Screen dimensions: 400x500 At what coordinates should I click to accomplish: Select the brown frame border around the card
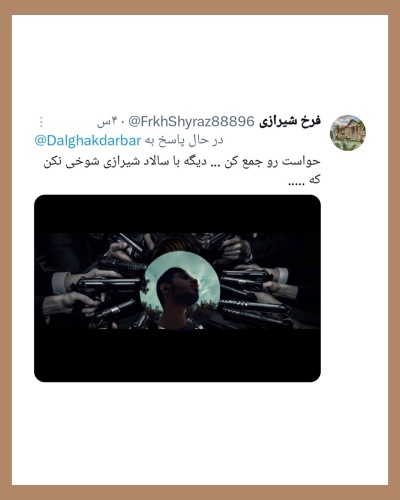click(200, 7)
